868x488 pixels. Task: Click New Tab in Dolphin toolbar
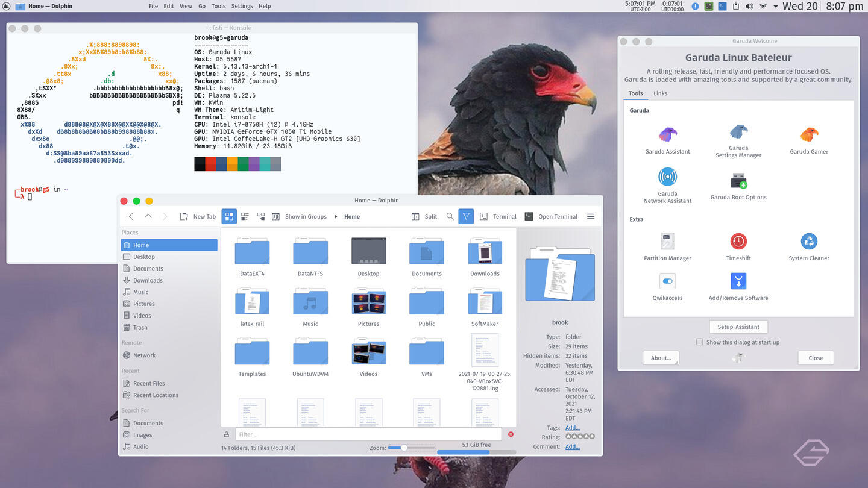coord(198,216)
